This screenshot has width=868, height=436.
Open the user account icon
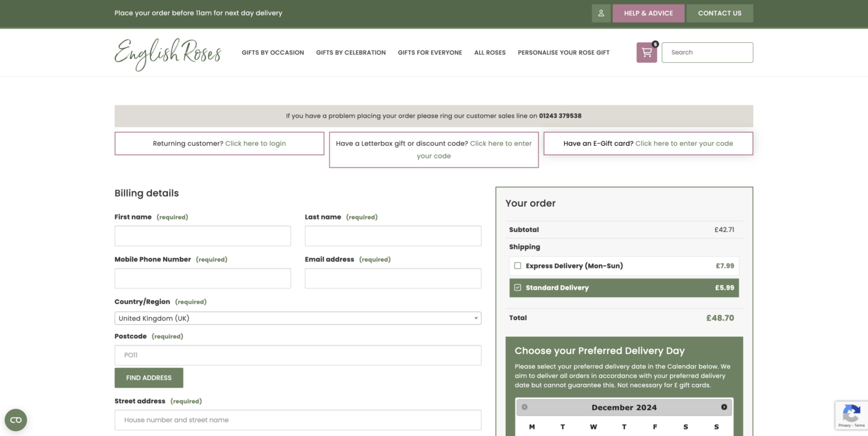tap(601, 13)
